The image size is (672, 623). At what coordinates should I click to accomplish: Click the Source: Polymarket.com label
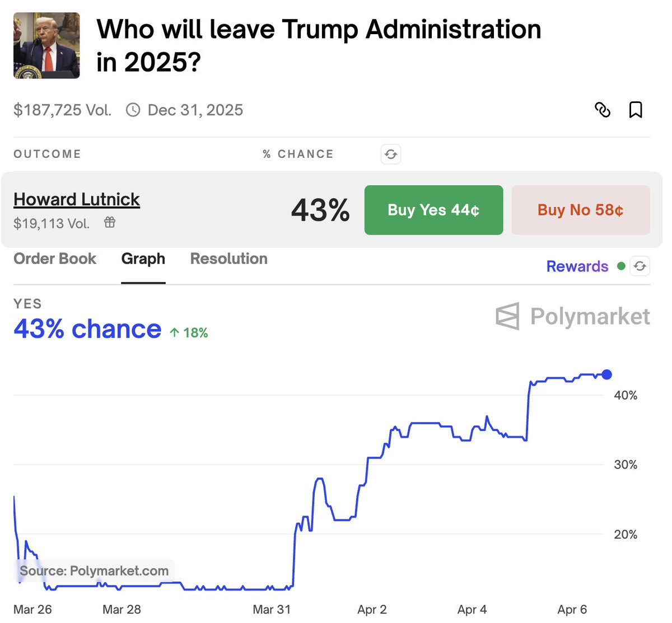click(94, 571)
